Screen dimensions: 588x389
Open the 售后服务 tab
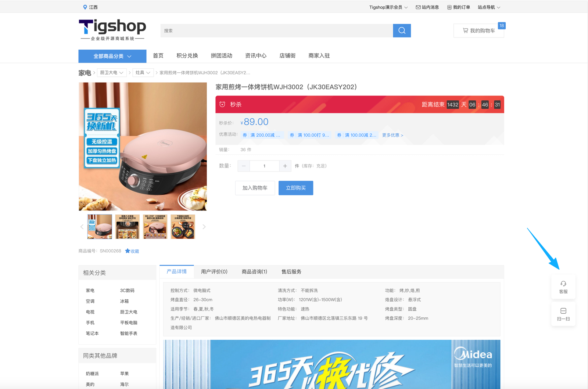click(x=291, y=271)
